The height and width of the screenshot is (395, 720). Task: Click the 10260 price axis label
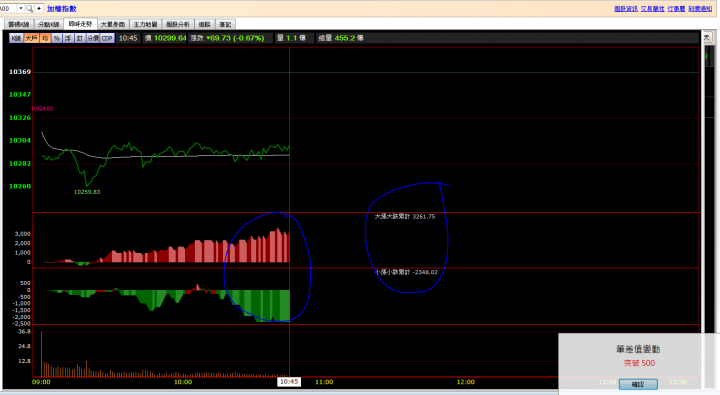(20, 186)
